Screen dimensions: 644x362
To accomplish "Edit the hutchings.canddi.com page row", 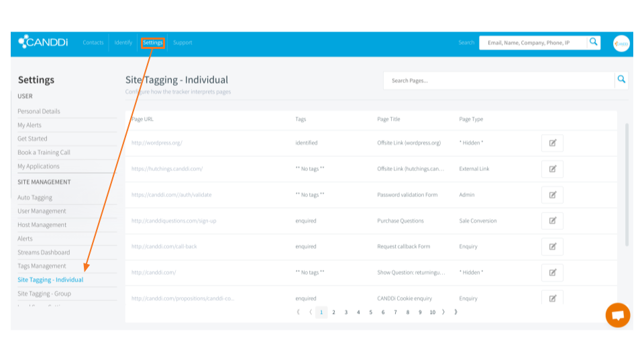I will 552,169.
